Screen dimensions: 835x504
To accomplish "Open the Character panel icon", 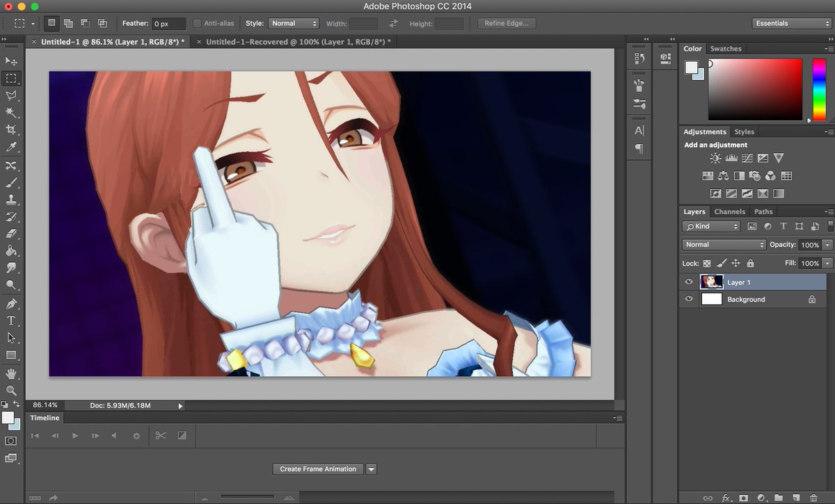I will [639, 130].
